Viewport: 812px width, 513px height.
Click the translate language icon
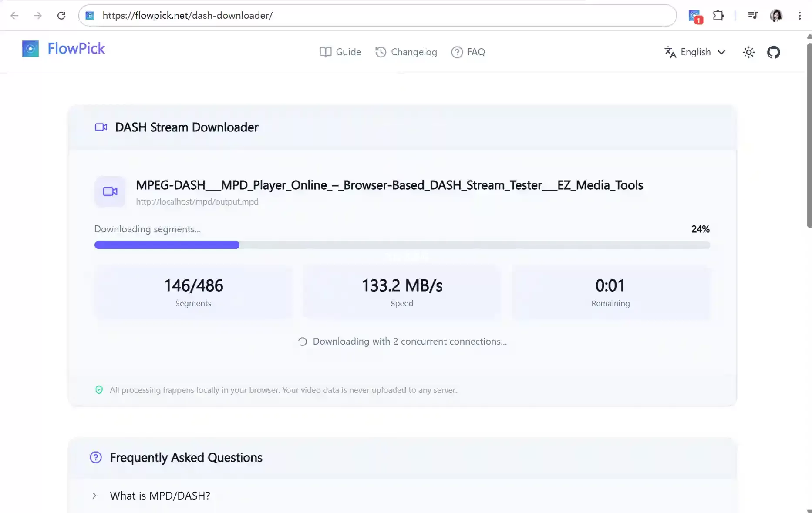(670, 52)
